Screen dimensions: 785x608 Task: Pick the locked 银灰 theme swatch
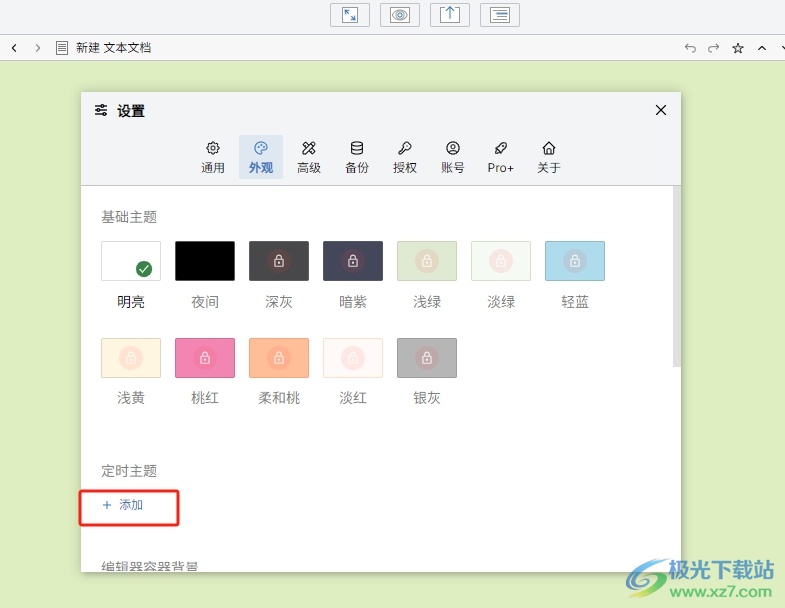pos(427,358)
